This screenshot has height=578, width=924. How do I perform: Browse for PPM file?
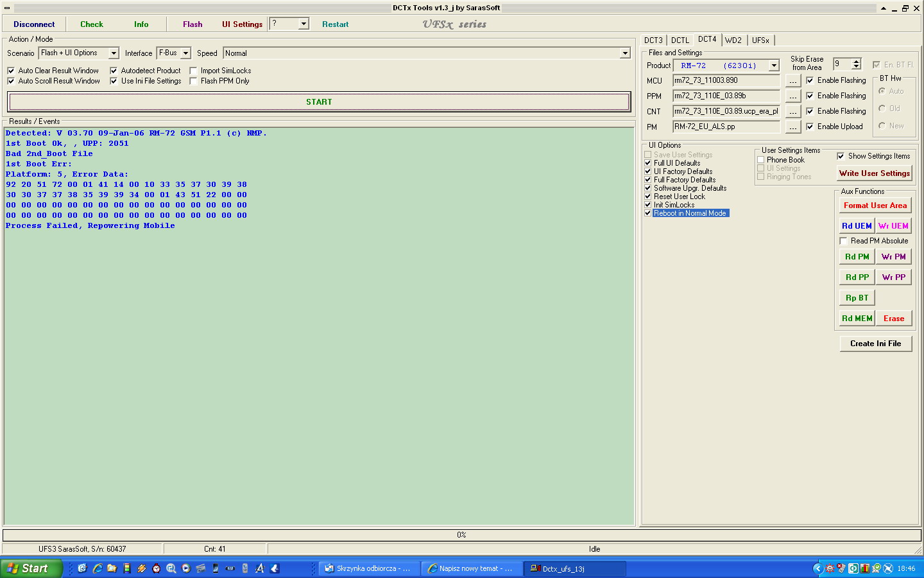point(793,96)
